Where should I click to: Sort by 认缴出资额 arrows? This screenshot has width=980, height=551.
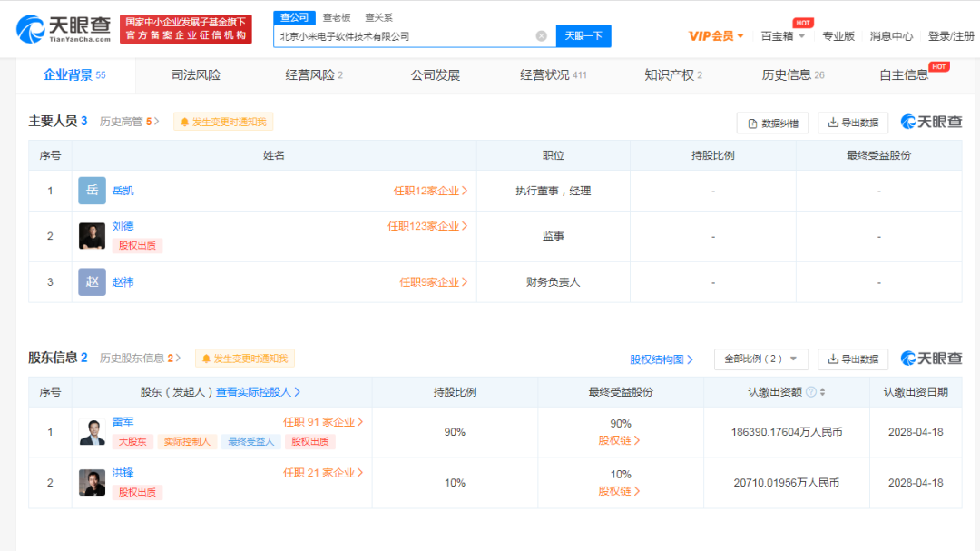coord(822,392)
